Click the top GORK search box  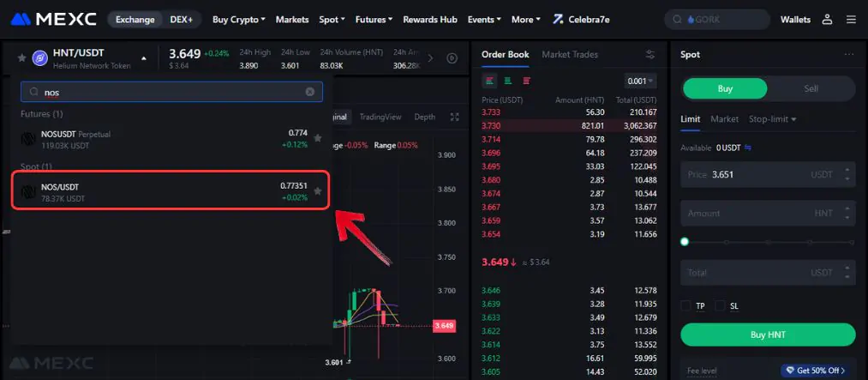click(717, 20)
